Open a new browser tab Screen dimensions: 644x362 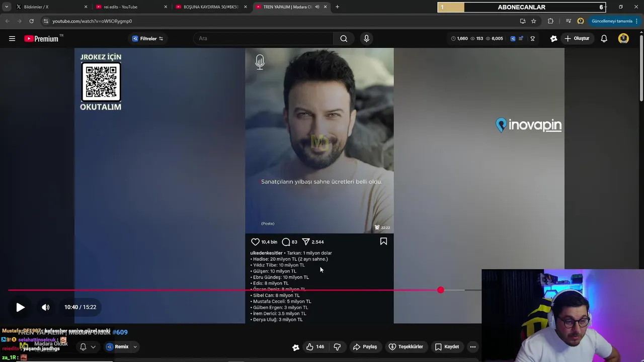[x=337, y=7]
